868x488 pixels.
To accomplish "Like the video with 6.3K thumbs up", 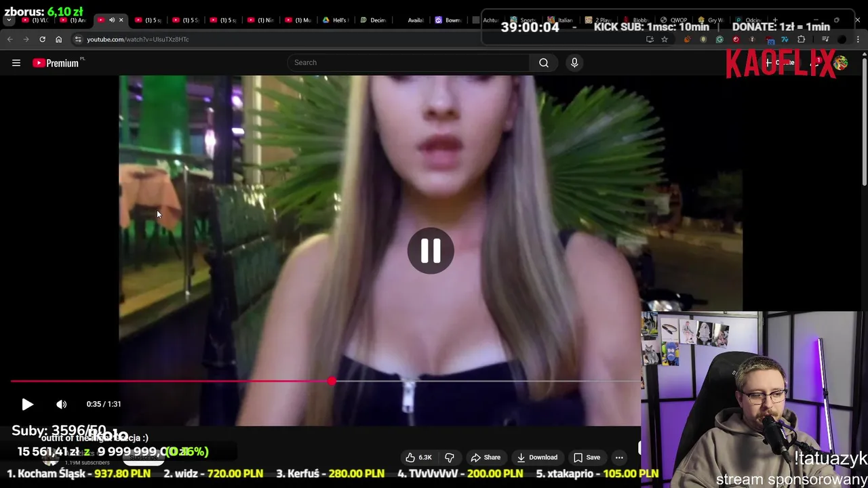I will pyautogui.click(x=419, y=457).
